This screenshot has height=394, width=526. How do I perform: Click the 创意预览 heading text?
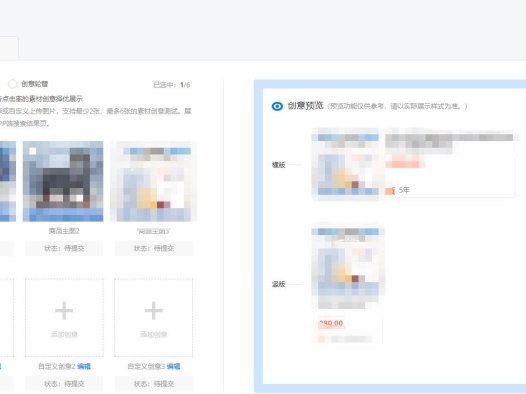tap(305, 106)
